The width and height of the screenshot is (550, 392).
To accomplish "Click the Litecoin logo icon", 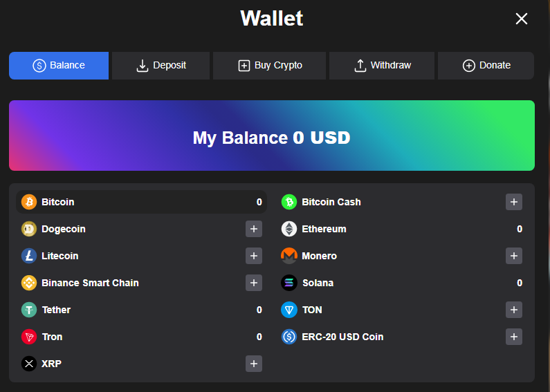I will (29, 256).
